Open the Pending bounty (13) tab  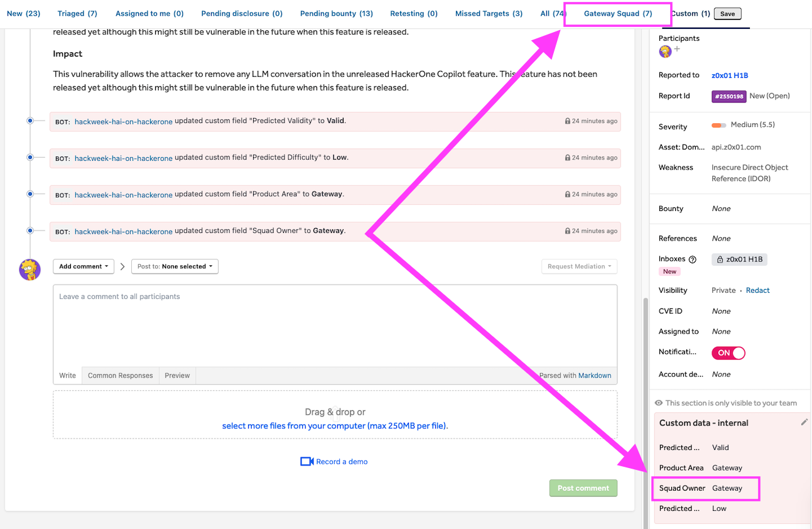337,13
